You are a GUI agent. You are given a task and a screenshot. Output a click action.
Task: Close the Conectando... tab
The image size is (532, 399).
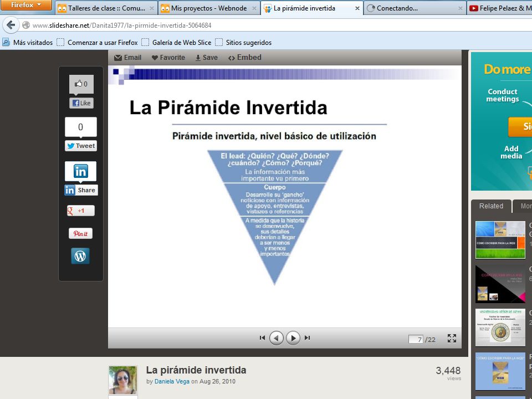click(460, 8)
